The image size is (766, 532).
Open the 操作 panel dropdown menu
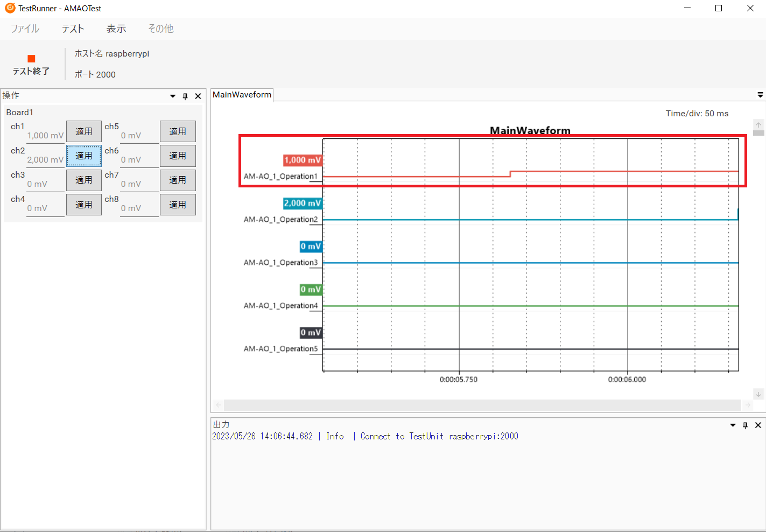coord(172,95)
